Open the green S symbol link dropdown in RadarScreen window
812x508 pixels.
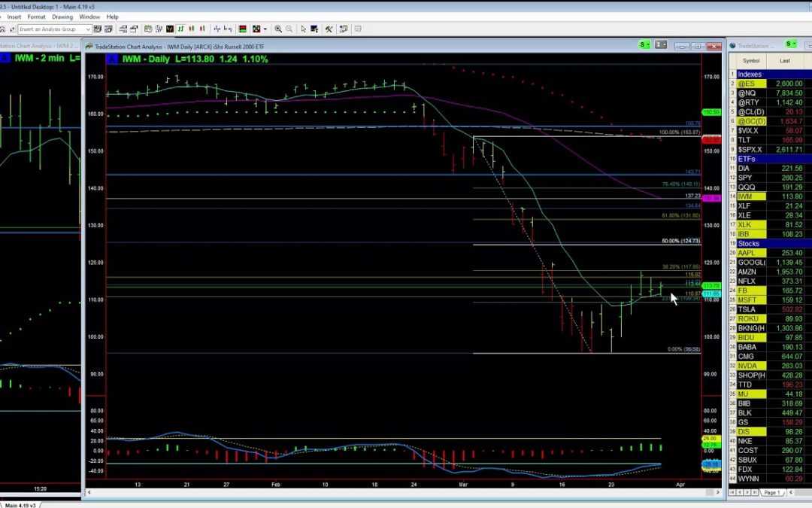click(791, 44)
